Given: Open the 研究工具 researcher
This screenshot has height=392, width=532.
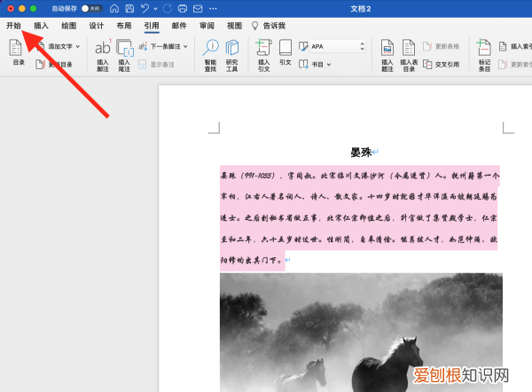Looking at the screenshot, I should (232, 55).
